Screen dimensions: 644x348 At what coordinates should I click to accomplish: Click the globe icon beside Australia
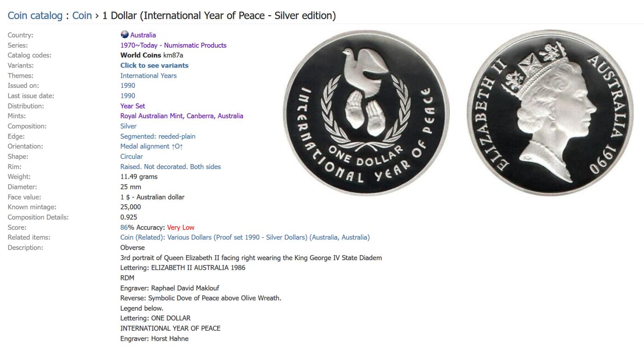coord(124,34)
